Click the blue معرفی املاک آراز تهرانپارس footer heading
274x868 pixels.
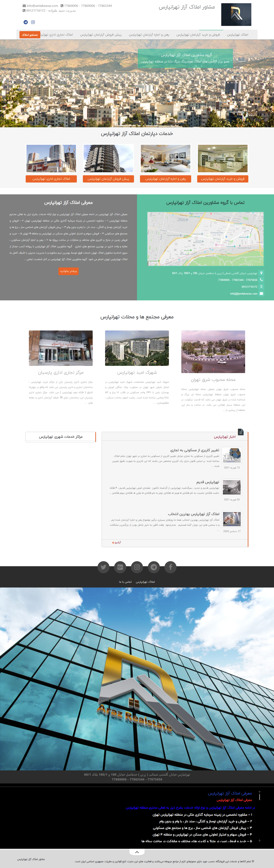click(x=230, y=793)
